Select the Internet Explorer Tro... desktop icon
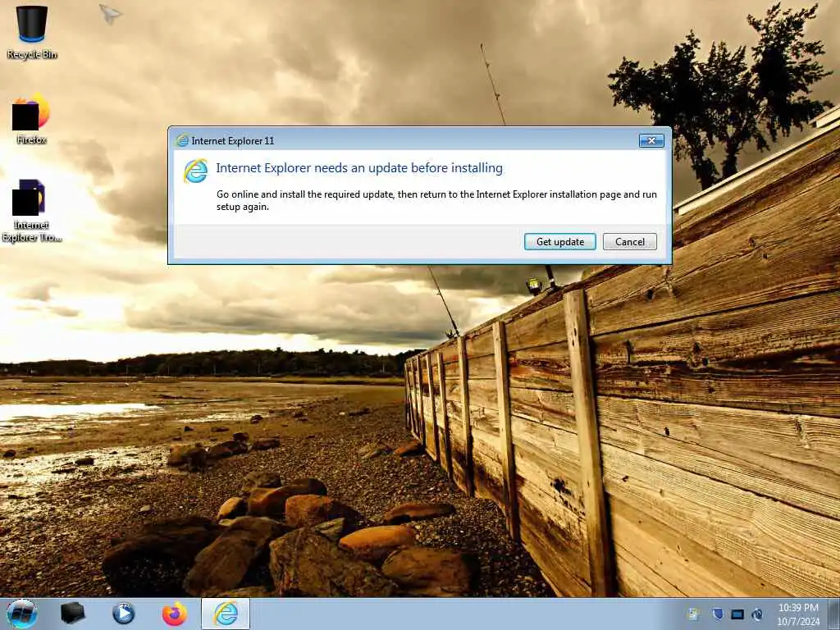 (x=31, y=211)
